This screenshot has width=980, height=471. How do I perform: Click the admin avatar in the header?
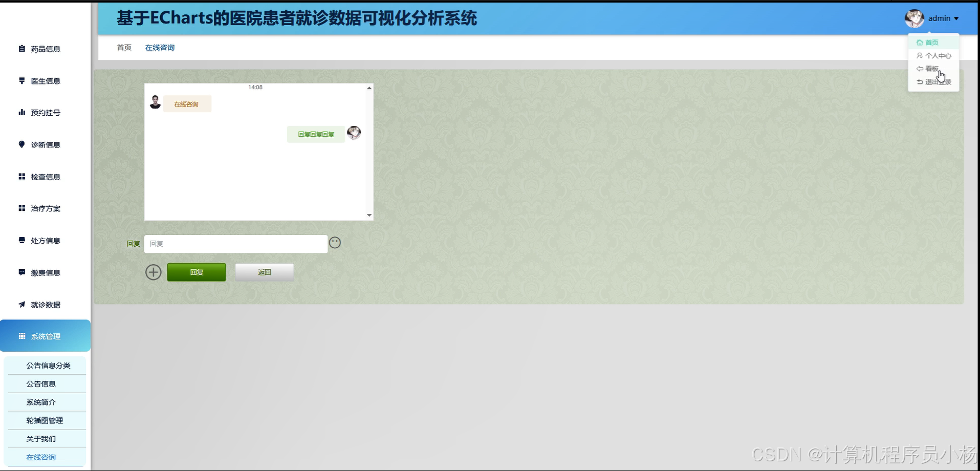coord(914,18)
